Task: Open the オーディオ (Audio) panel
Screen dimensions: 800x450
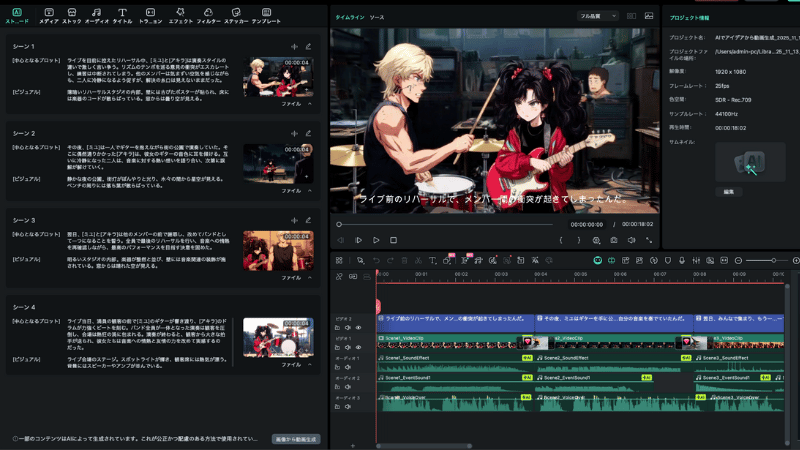Action: pos(97,15)
